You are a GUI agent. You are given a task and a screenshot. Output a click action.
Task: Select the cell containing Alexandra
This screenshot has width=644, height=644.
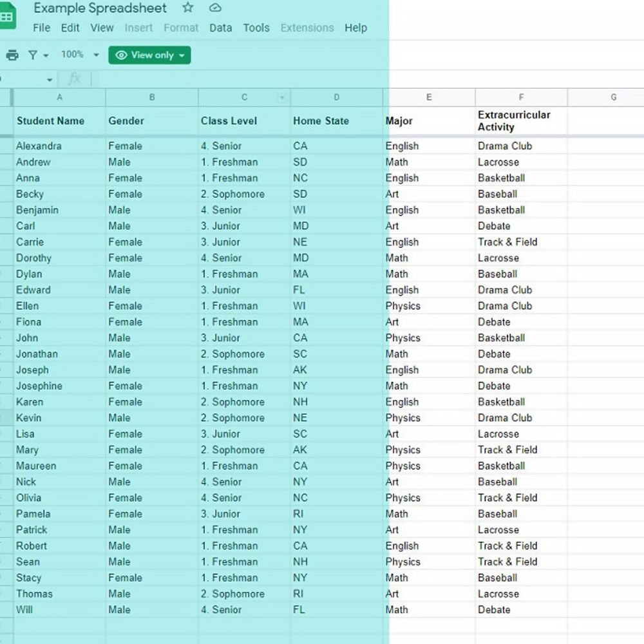(59, 146)
